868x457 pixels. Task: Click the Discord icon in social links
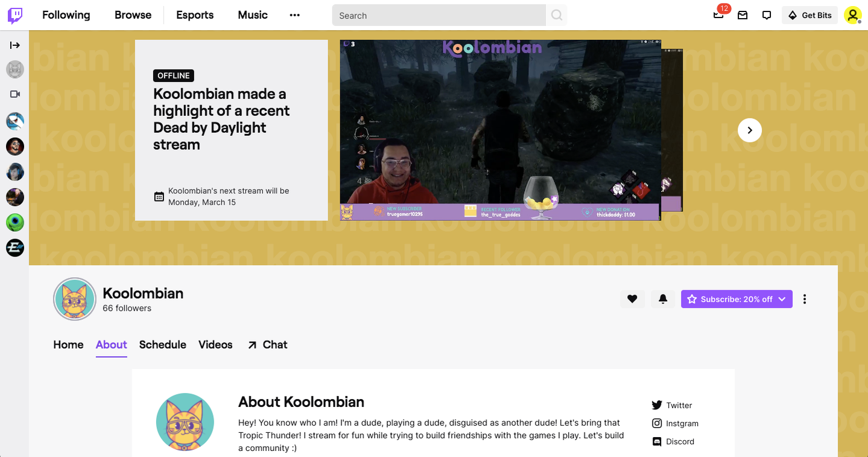657,441
